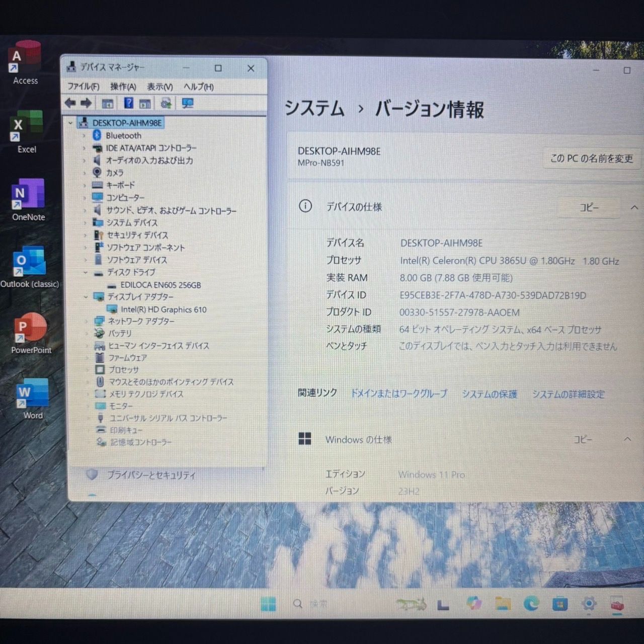Open File Explorer from the taskbar
The height and width of the screenshot is (644, 644).
tap(503, 603)
